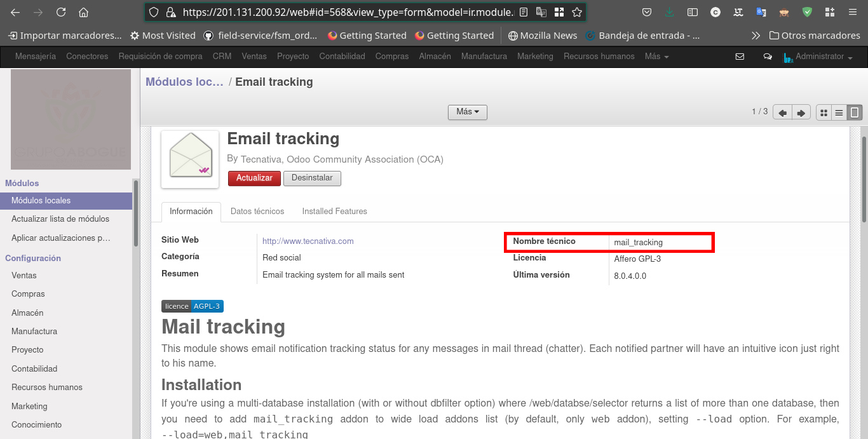
Task: Switch to kanban view
Action: [x=824, y=112]
